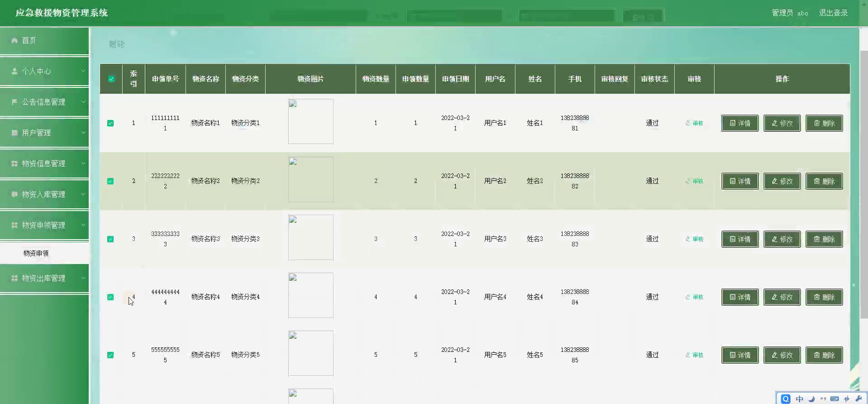The width and height of the screenshot is (868, 404).
Task: Click 修改 for row 用户名5
Action: 782,355
